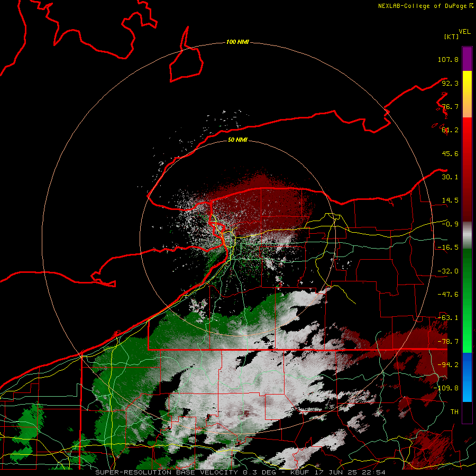The height and width of the screenshot is (476, 476).
Task: Click the purple segment of velocity color bar
Action: [467, 59]
